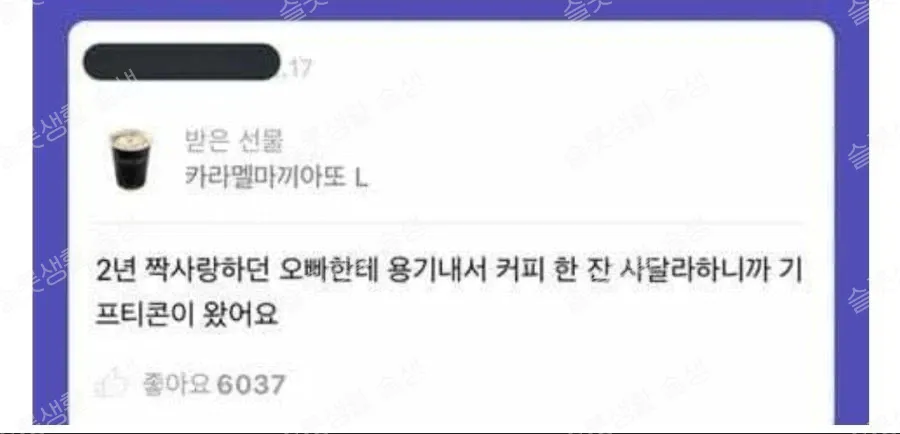This screenshot has width=900, height=434.
Task: Click the 받은 선물 heading
Action: [x=234, y=142]
